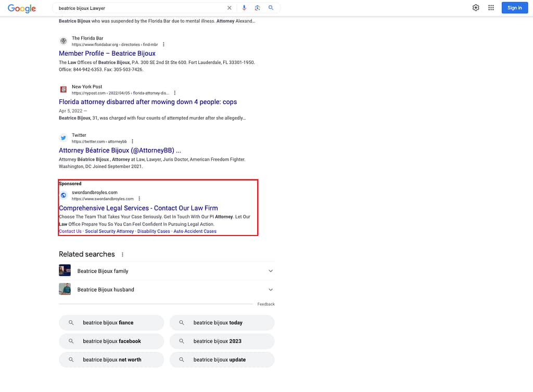
Task: Open more options for Florida Bar result
Action: [164, 45]
